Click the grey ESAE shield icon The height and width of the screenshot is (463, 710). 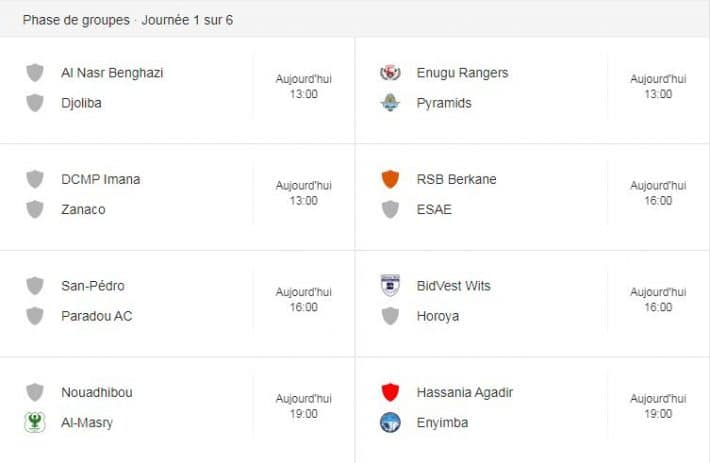(390, 210)
